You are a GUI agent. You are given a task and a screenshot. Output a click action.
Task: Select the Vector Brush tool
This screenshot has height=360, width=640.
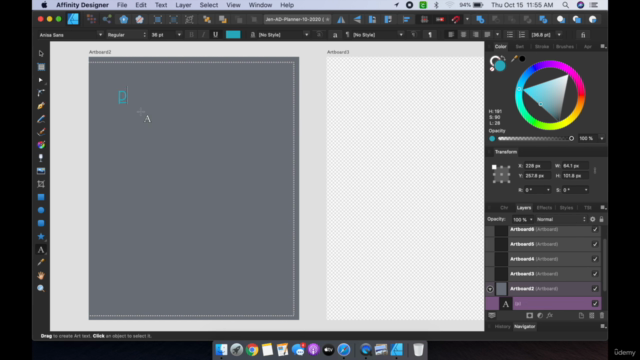pyautogui.click(x=41, y=132)
